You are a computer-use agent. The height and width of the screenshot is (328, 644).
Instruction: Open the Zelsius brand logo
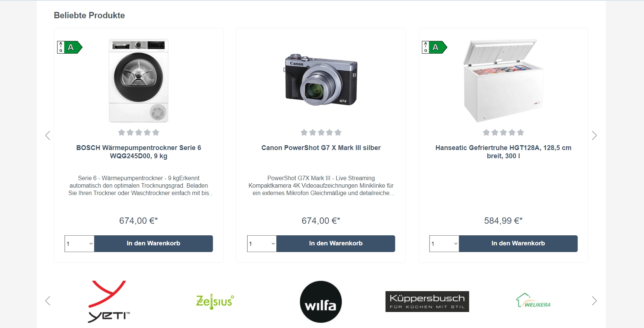pos(215,302)
